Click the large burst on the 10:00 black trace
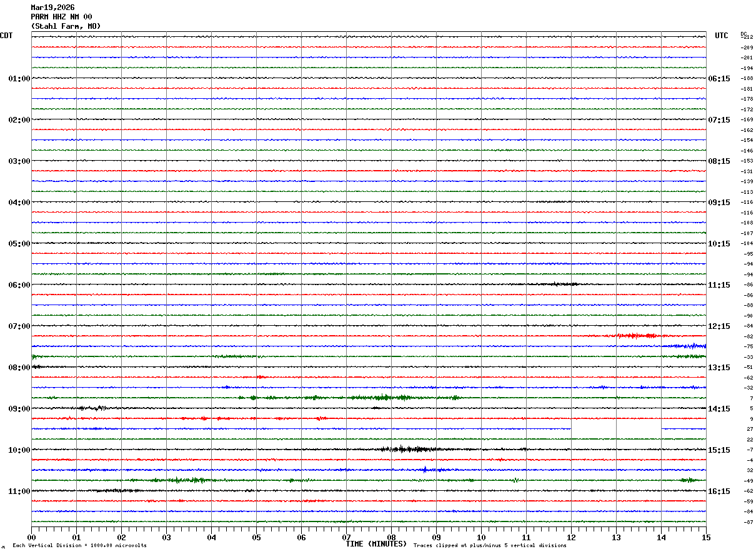The image size is (756, 554). pos(409,449)
